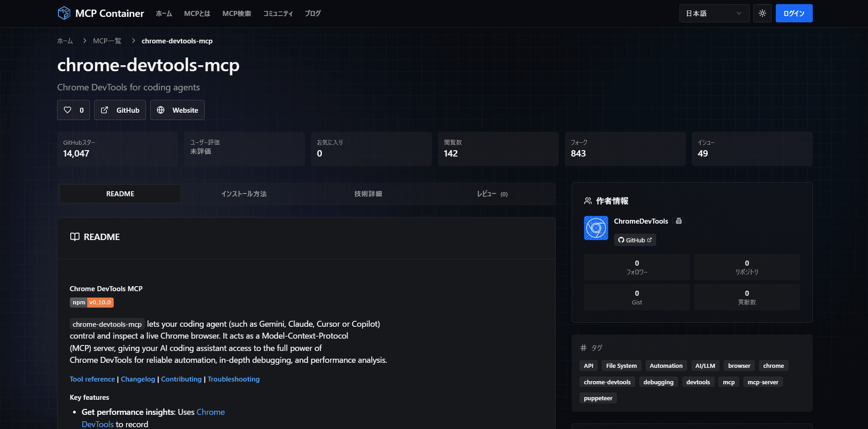Select the chrome-devtools tag
This screenshot has width=868, height=429.
(607, 382)
